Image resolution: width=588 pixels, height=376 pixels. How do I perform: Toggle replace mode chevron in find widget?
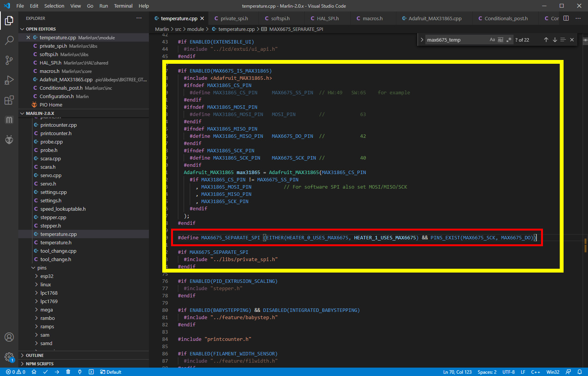(x=422, y=40)
